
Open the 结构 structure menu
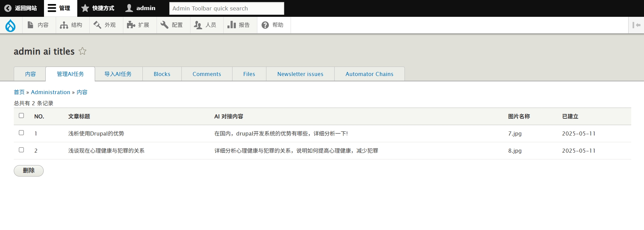[x=72, y=25]
